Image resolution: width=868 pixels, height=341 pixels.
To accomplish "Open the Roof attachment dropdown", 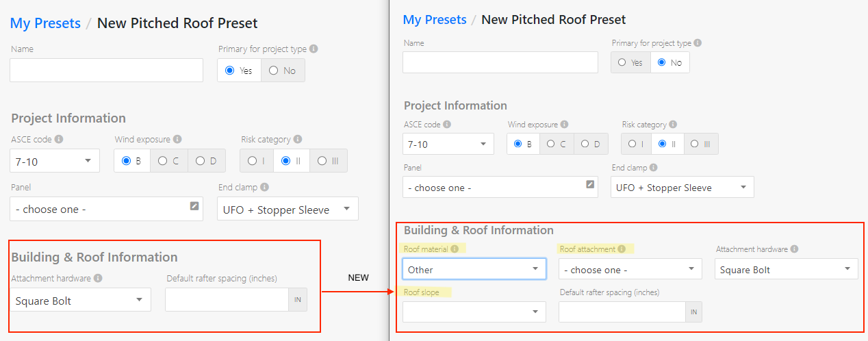I will [630, 269].
